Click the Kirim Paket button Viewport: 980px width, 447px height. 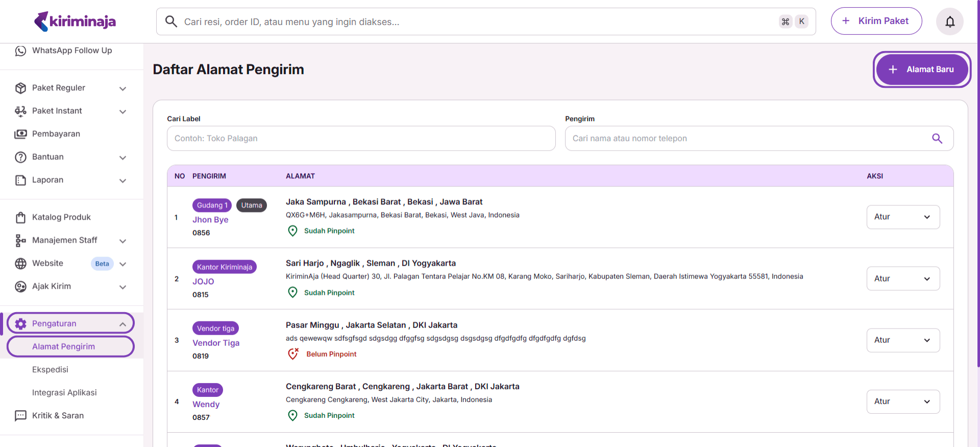pyautogui.click(x=876, y=21)
